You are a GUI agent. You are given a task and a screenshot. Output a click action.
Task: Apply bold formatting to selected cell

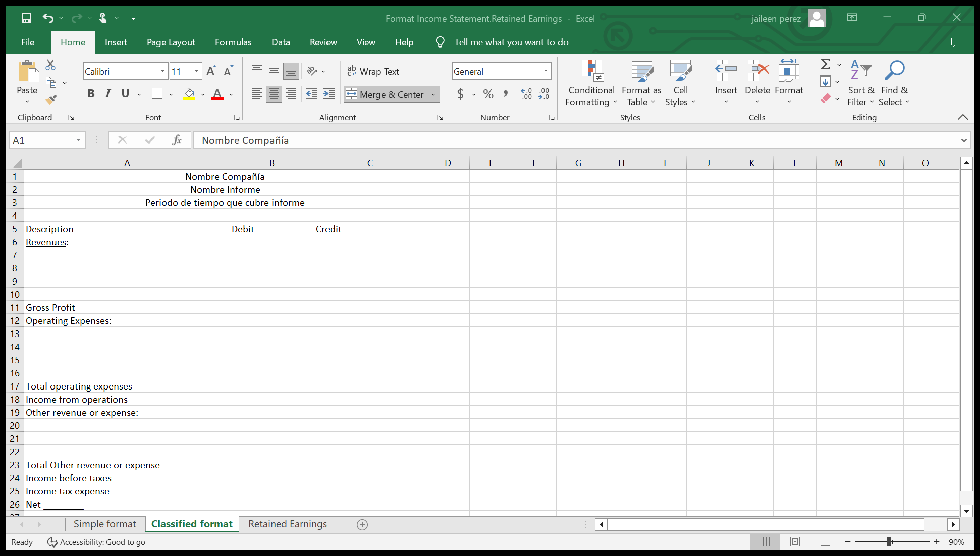tap(91, 93)
